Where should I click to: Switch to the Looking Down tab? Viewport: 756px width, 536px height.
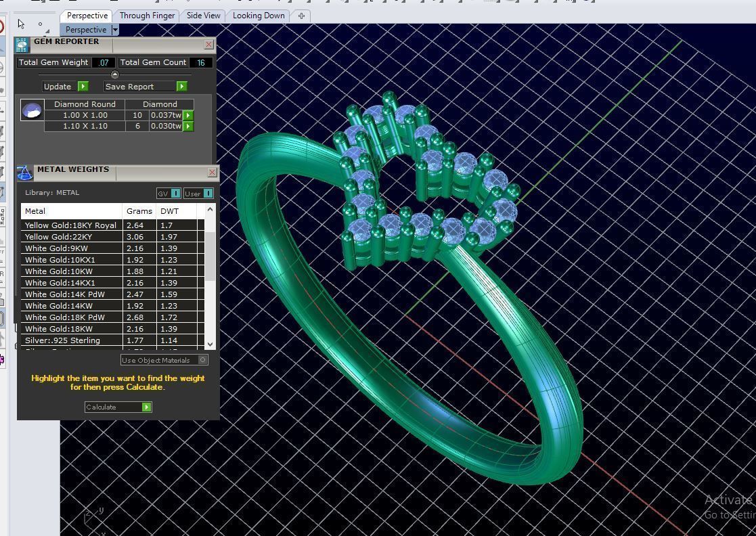point(259,16)
